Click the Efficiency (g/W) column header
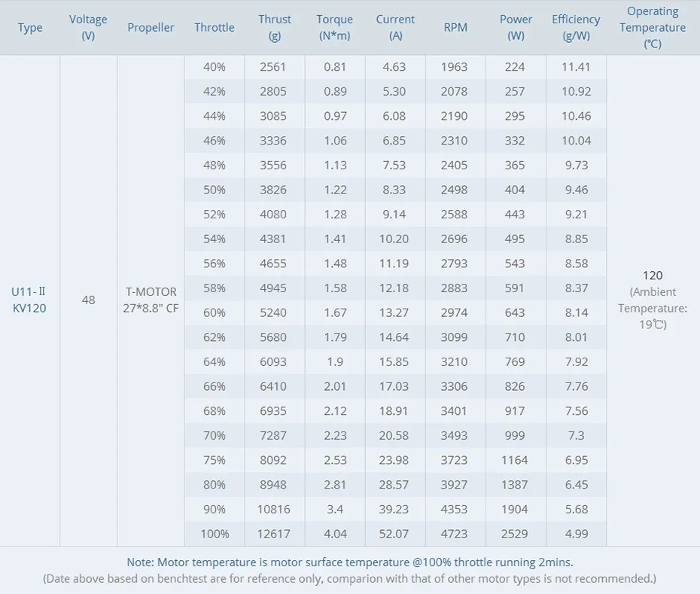The image size is (700, 594). tap(576, 28)
